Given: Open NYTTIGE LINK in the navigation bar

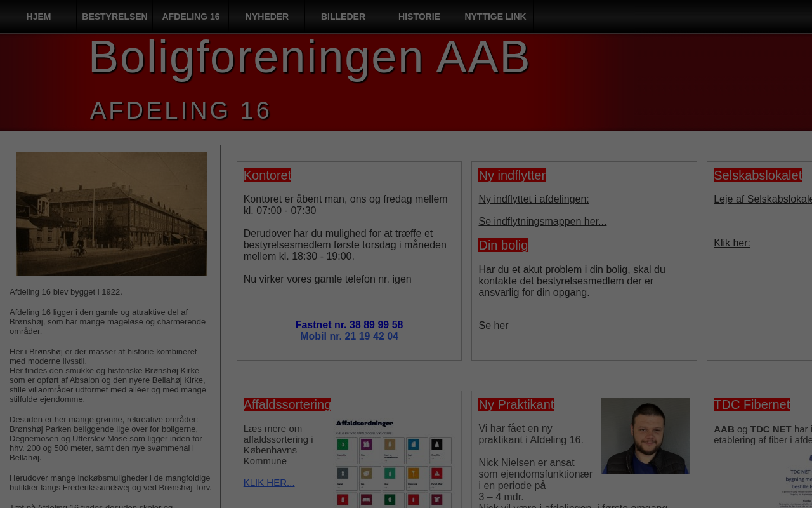Looking at the screenshot, I should 495,17.
